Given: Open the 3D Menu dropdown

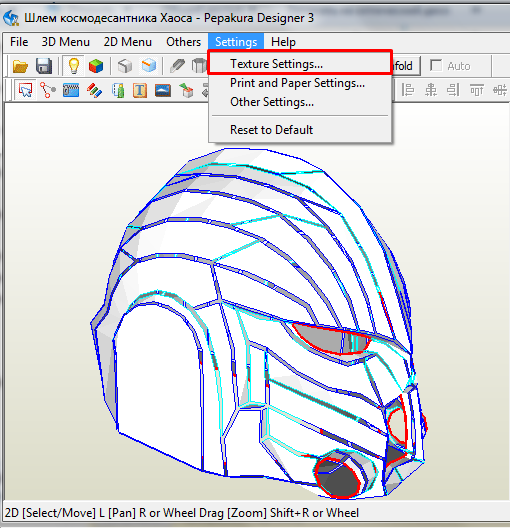Looking at the screenshot, I should point(66,42).
